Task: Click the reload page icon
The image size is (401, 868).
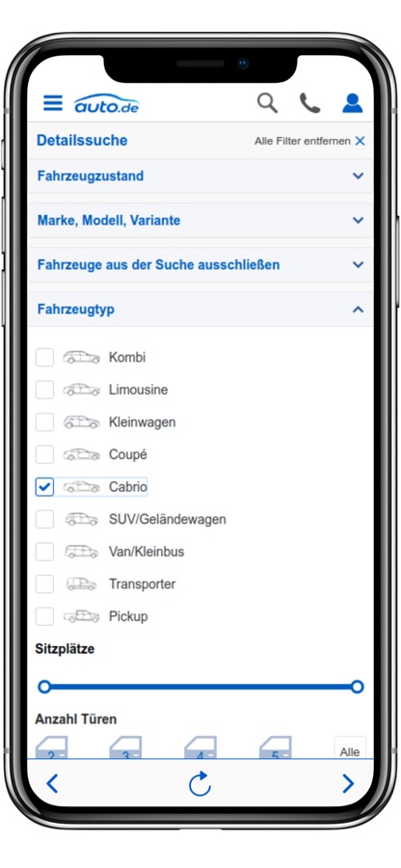Action: point(200,783)
